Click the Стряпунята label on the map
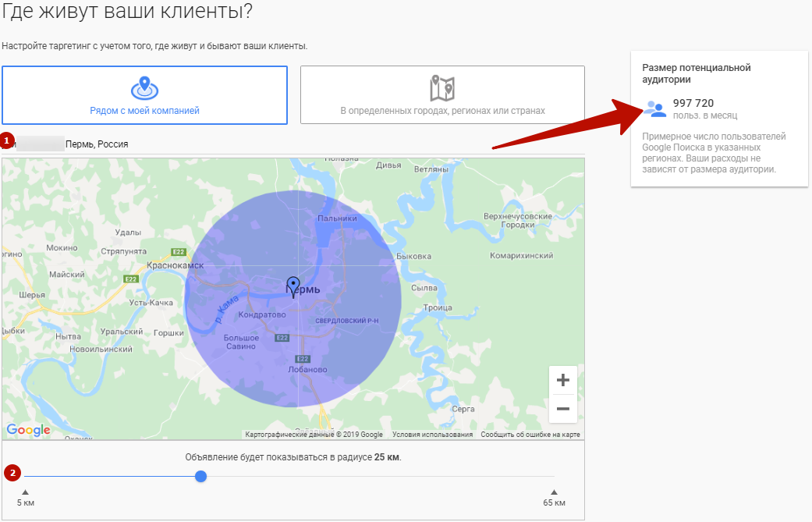The image size is (812, 522). coord(124,251)
